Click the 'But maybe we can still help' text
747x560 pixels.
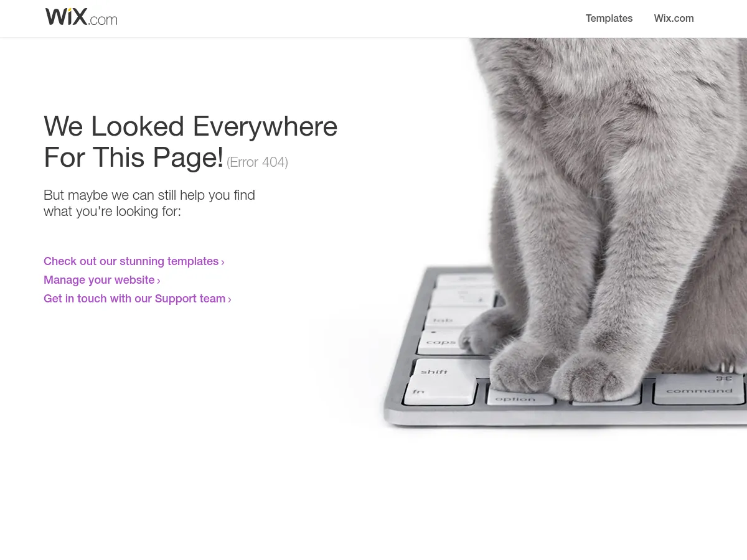pyautogui.click(x=149, y=203)
